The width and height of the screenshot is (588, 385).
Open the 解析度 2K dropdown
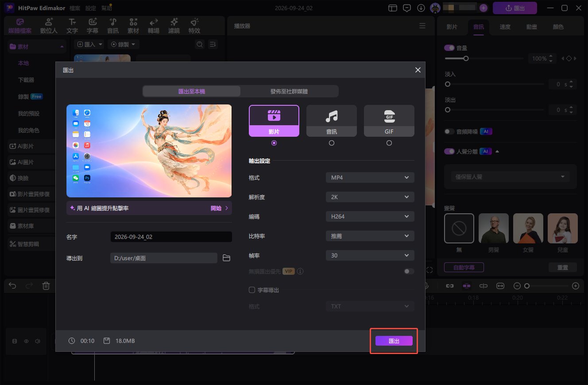click(x=370, y=197)
